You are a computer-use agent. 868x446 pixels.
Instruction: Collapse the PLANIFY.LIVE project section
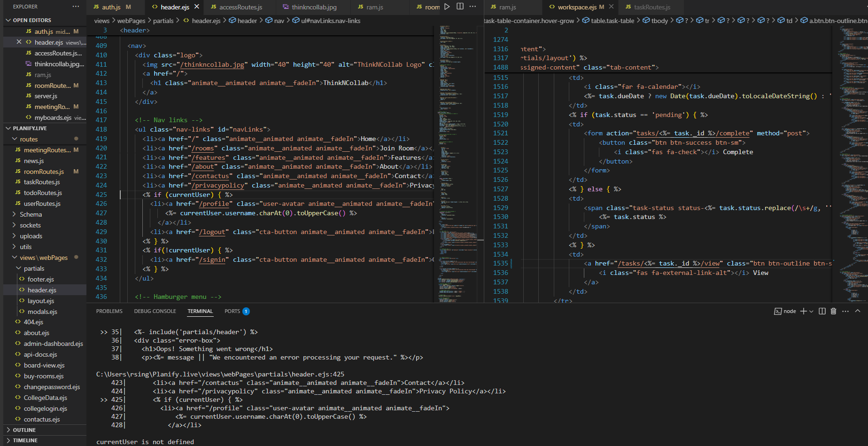45,128
